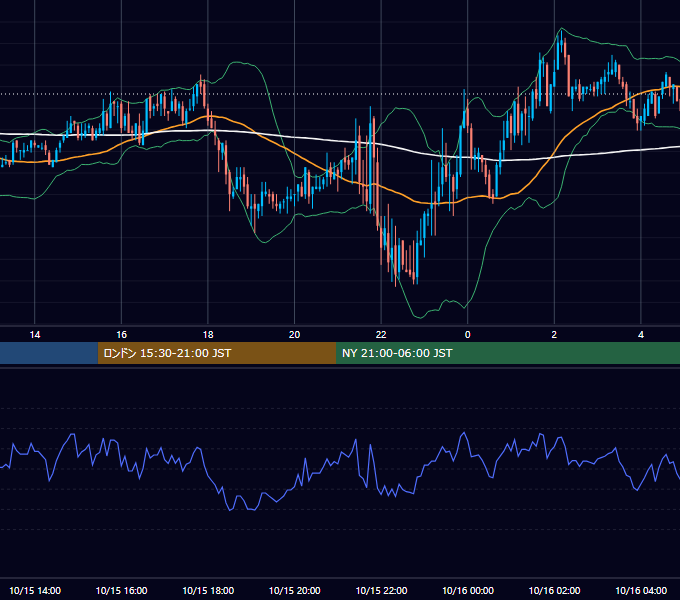Click the 10/15 22:00 oscillator time label
680x600 pixels.
click(x=381, y=590)
